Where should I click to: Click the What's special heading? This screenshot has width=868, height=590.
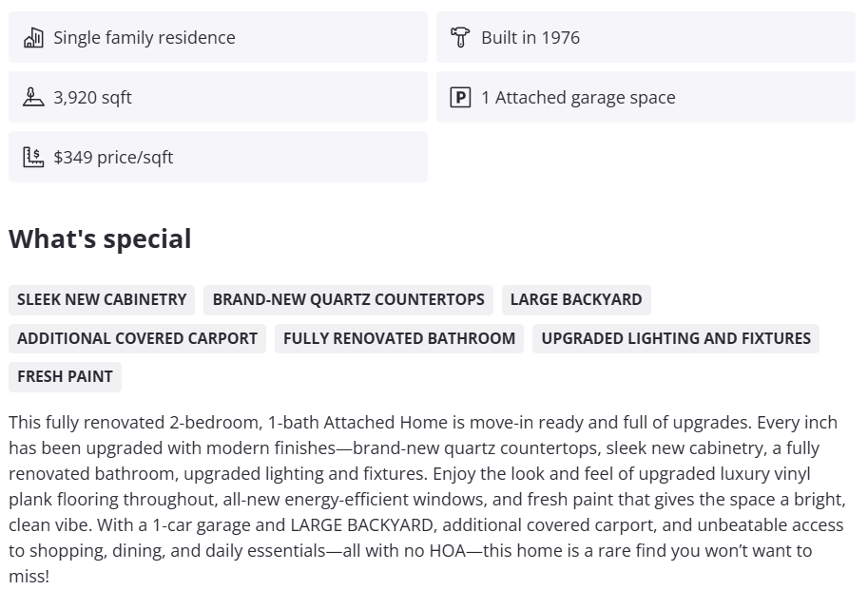click(x=100, y=239)
